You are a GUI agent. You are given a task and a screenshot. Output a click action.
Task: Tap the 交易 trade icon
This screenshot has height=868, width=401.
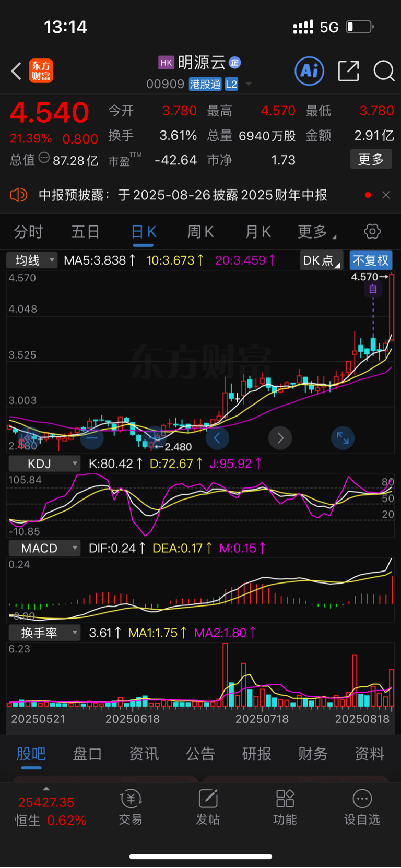click(131, 807)
